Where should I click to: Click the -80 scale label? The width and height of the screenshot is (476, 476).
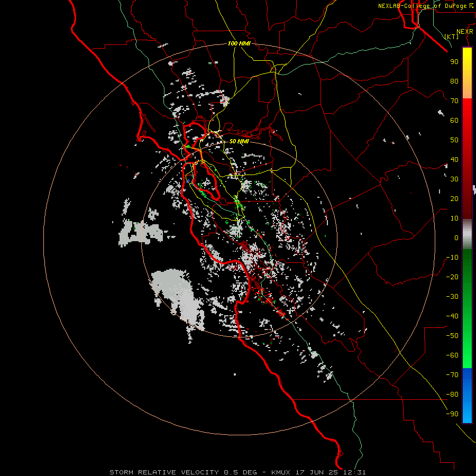pyautogui.click(x=452, y=395)
